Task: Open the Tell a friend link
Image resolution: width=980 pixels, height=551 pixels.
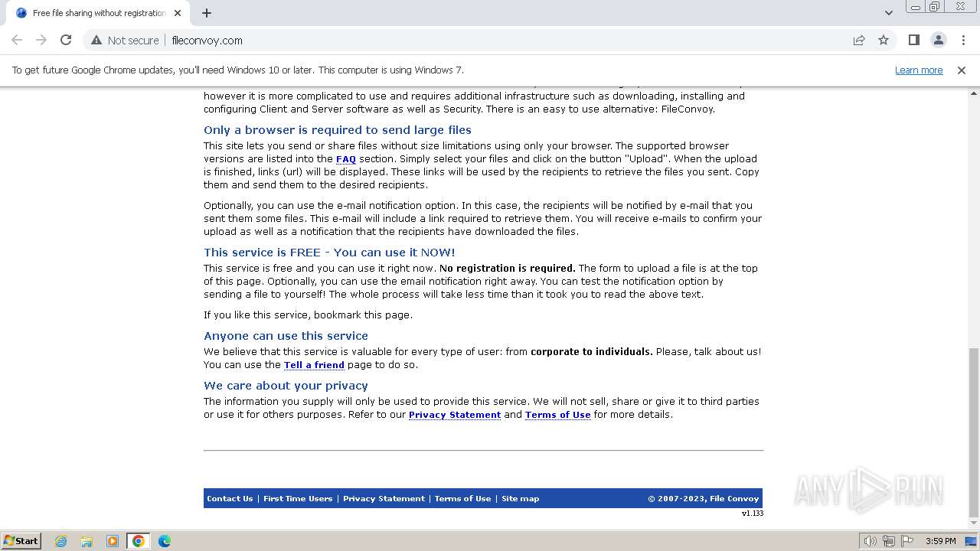Action: (314, 365)
